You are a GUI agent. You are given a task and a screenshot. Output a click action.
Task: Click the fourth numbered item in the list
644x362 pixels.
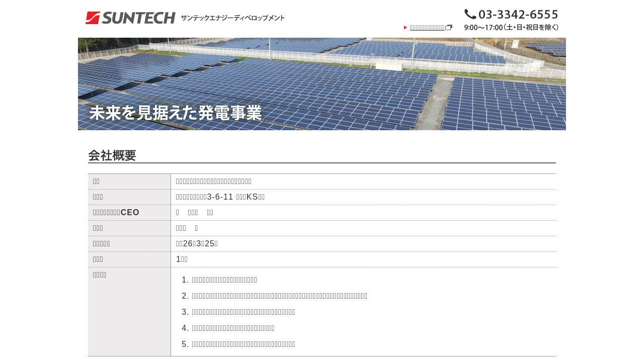[233, 328]
